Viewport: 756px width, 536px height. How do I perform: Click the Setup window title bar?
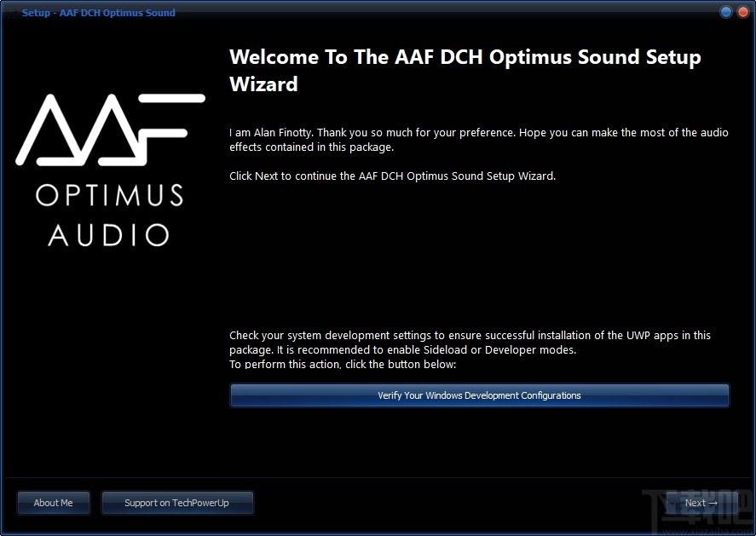point(375,12)
